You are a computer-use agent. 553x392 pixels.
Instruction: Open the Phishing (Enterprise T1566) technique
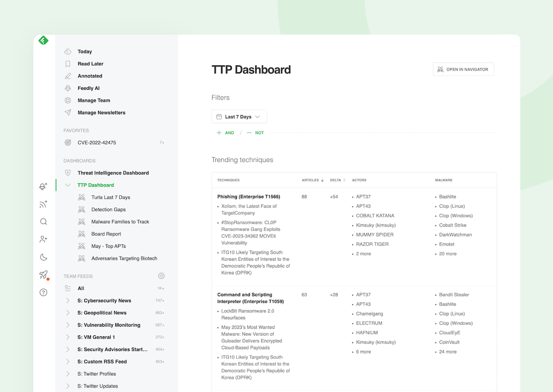(x=248, y=196)
